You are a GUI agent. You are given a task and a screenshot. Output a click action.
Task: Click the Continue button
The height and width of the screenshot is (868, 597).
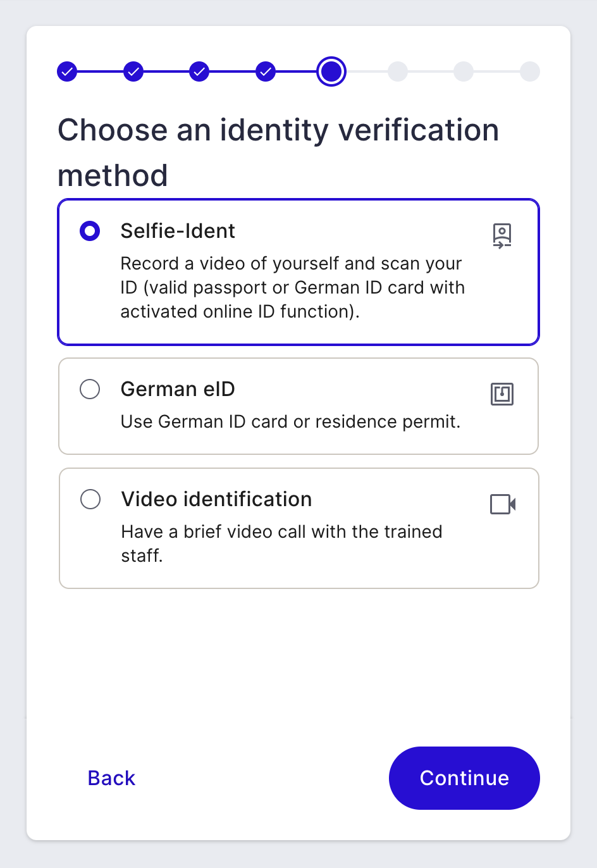pos(464,778)
